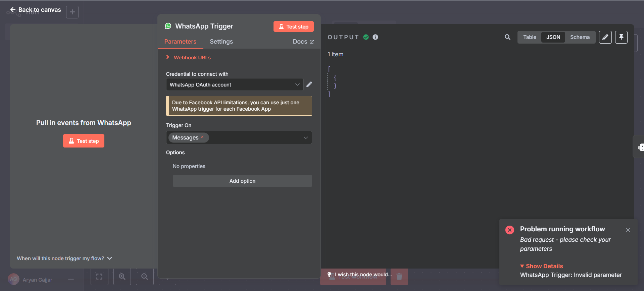This screenshot has height=291, width=644.
Task: Click the Add option button
Action: click(x=242, y=181)
